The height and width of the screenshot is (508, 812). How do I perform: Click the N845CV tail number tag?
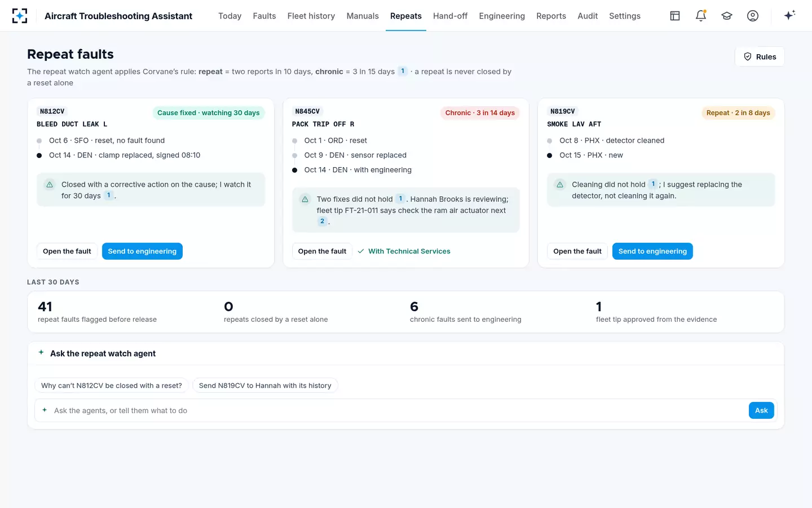307,111
